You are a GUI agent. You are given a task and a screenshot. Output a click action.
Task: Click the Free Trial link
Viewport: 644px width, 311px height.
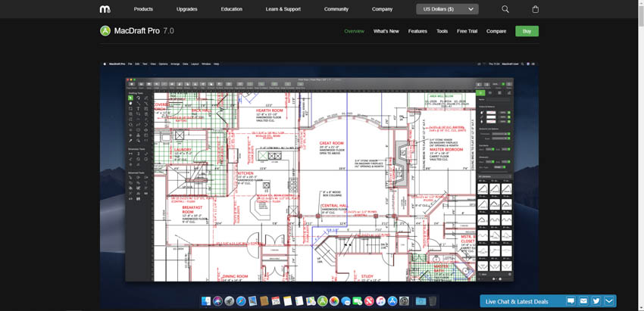tap(467, 31)
